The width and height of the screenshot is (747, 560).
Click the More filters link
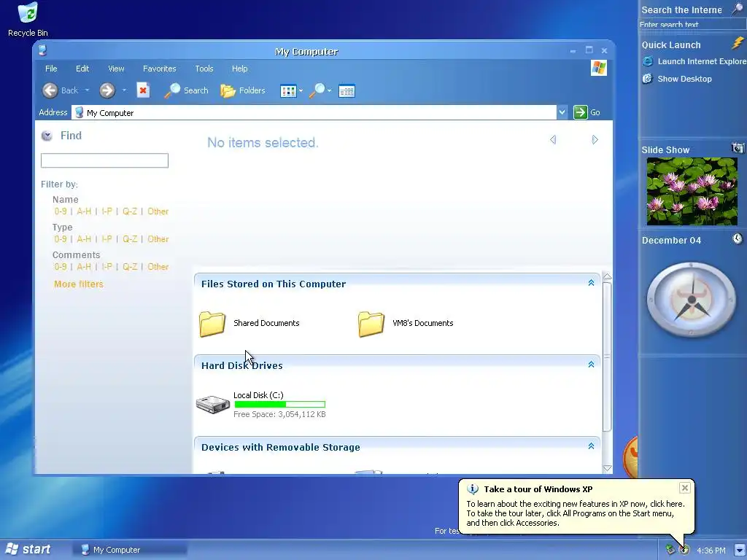click(79, 284)
